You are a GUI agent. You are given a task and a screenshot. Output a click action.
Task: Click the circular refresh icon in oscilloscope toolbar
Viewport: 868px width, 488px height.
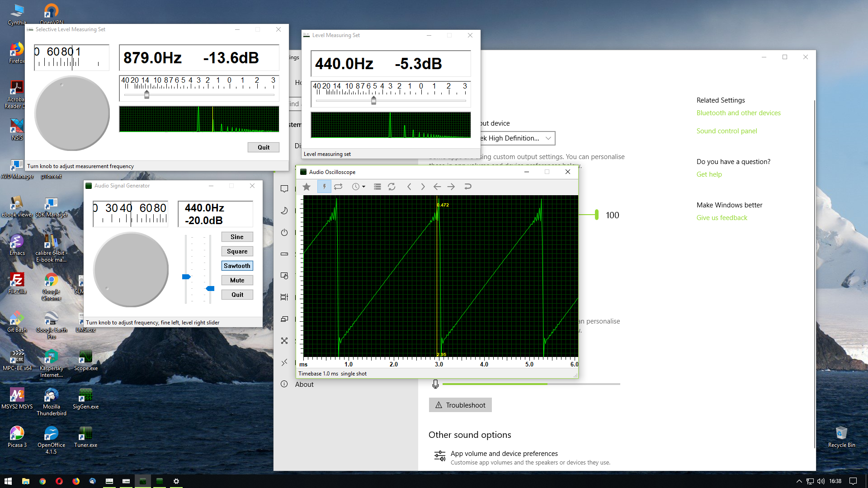coord(392,187)
